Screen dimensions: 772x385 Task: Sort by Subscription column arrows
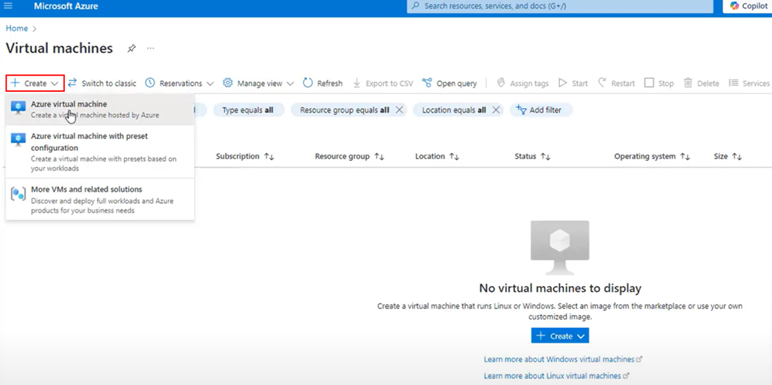pos(269,157)
